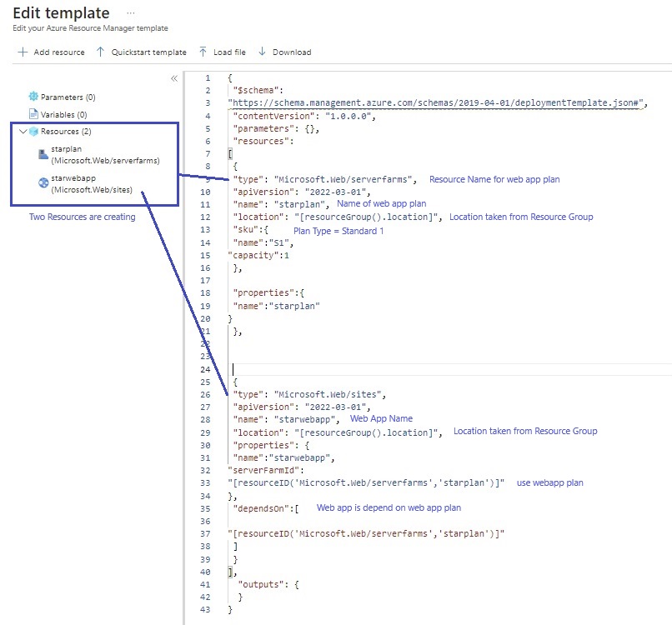Image resolution: width=672 pixels, height=625 pixels.
Task: Click the "dependsOn":[ code line
Action: click(x=266, y=508)
